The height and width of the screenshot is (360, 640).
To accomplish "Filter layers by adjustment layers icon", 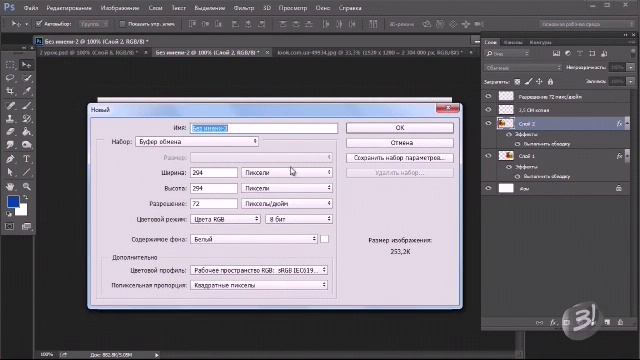I will (x=568, y=53).
